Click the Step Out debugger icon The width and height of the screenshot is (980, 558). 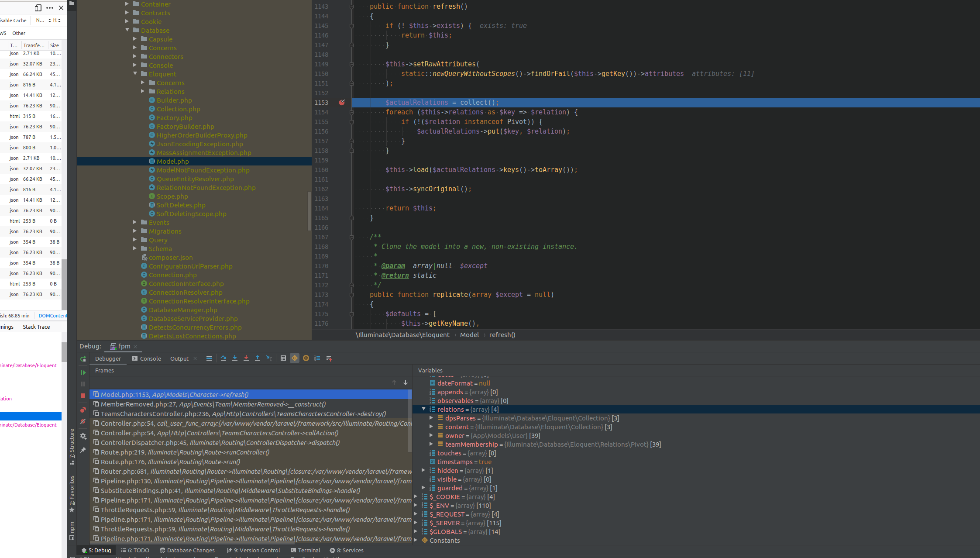258,358
